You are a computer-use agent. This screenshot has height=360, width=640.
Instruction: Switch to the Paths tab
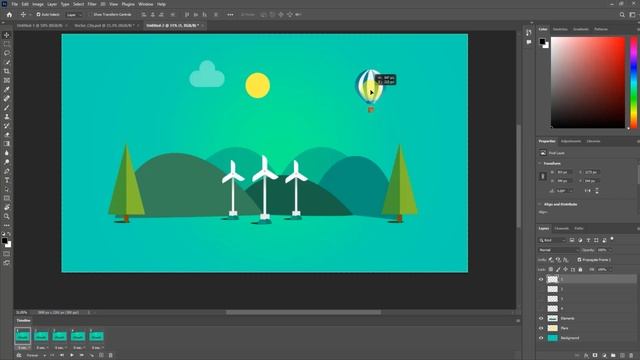tap(579, 229)
